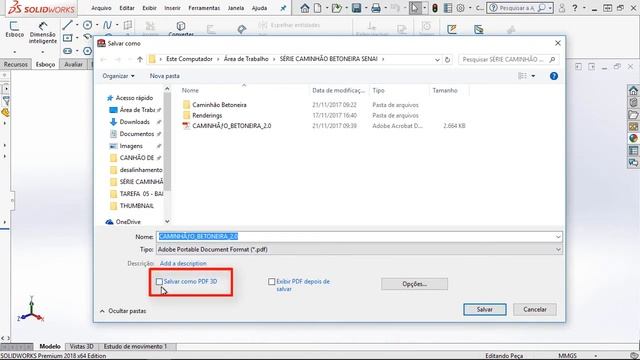Open Downloads in navigation pane
The image size is (640, 360).
coord(134,122)
